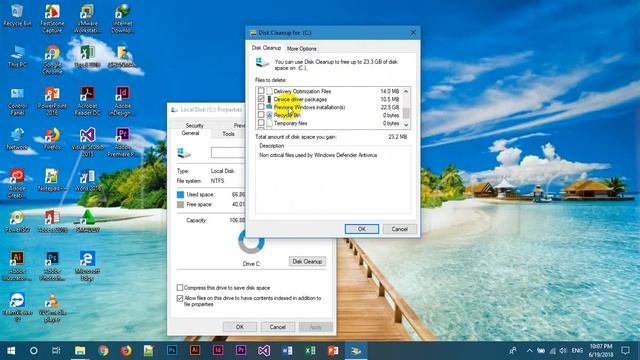Viewport: 640px width, 360px height.
Task: Select the Firefox desktop shortcut
Action: tap(52, 139)
